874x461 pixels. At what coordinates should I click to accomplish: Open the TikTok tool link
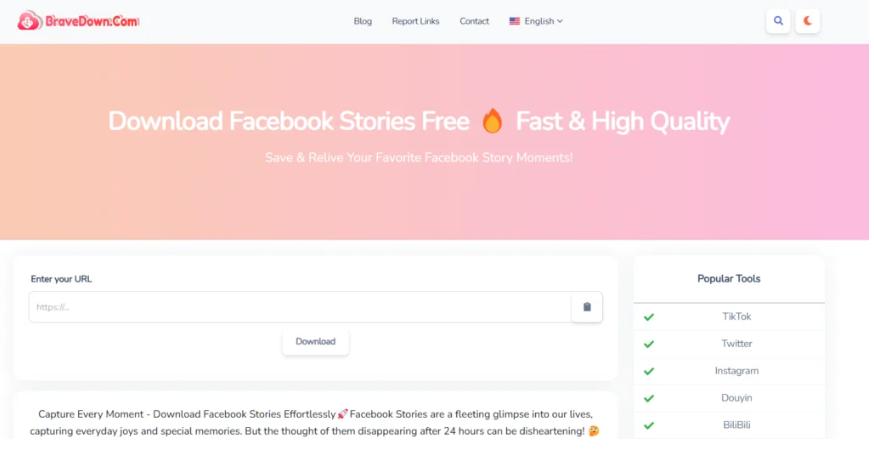[x=736, y=317]
